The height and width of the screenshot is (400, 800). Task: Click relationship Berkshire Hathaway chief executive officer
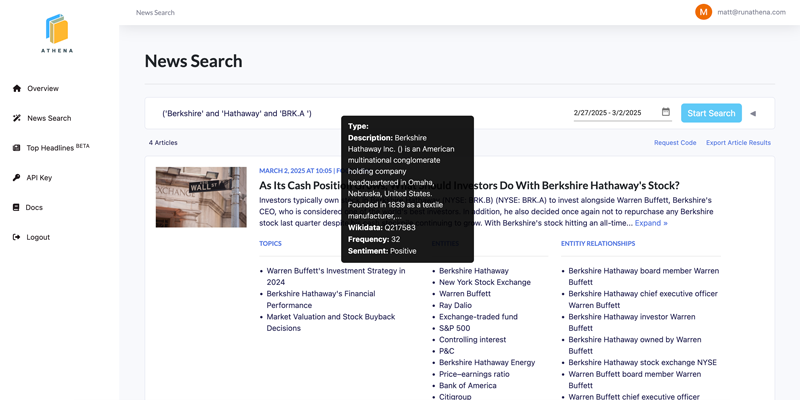click(x=643, y=299)
